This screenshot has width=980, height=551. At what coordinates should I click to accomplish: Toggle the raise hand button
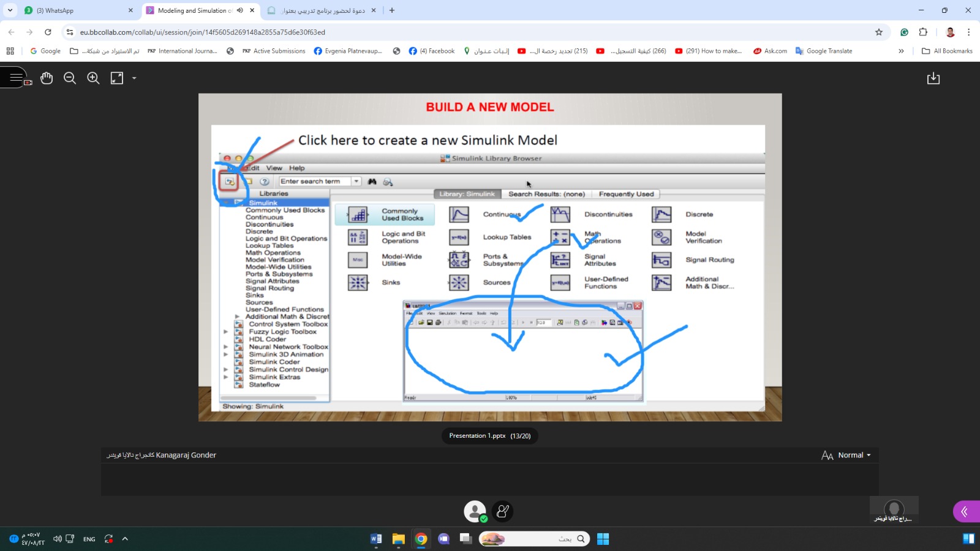pyautogui.click(x=502, y=511)
